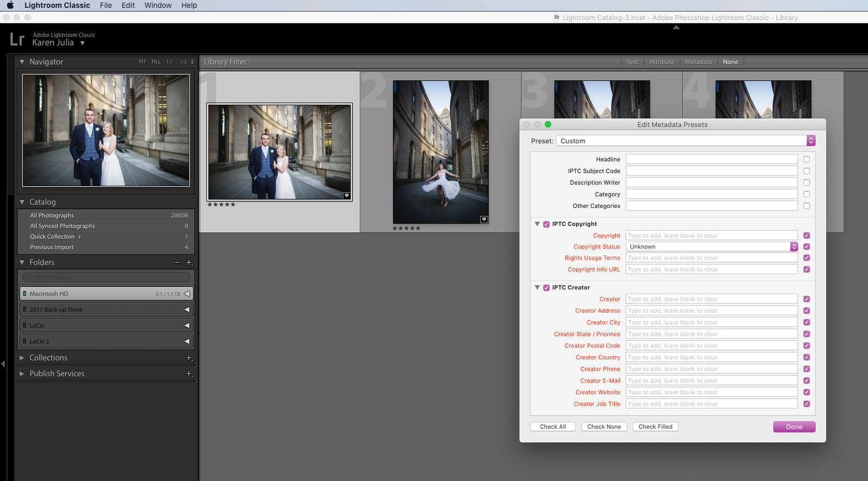Click the left panel collapse arrow
The height and width of the screenshot is (481, 868).
click(x=3, y=364)
